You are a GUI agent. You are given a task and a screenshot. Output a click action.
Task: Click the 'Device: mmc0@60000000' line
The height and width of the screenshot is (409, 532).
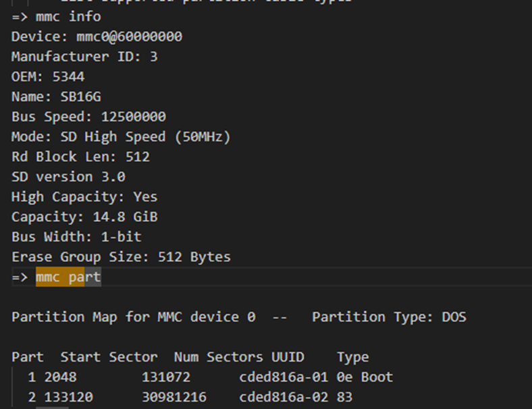97,36
